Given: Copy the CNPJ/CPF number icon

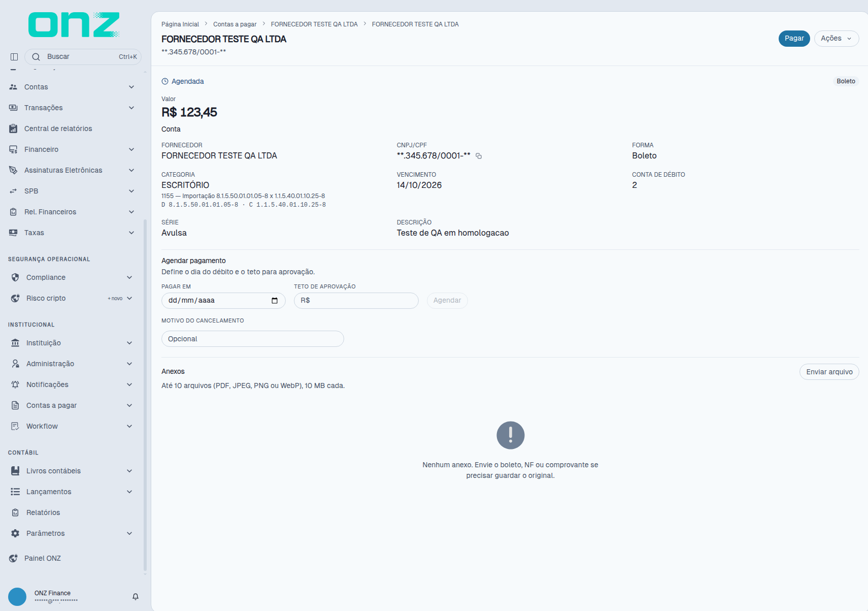Looking at the screenshot, I should pos(479,156).
